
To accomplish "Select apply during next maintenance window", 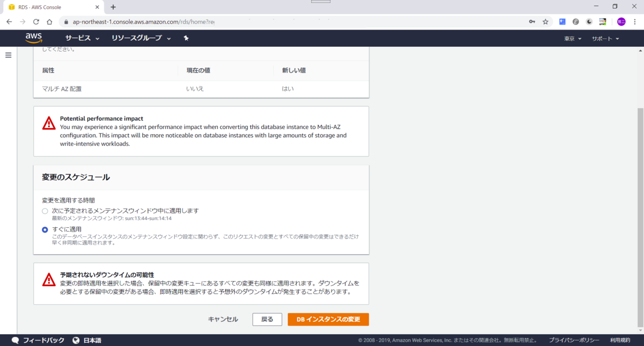I will pyautogui.click(x=45, y=211).
